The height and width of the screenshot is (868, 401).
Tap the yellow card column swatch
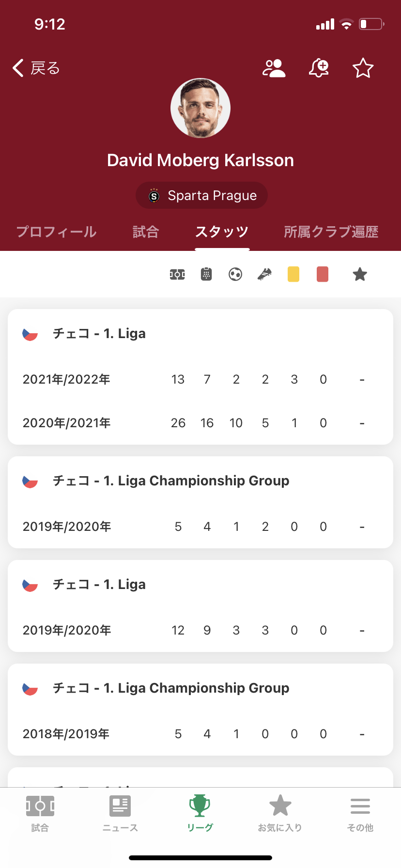coord(293,275)
